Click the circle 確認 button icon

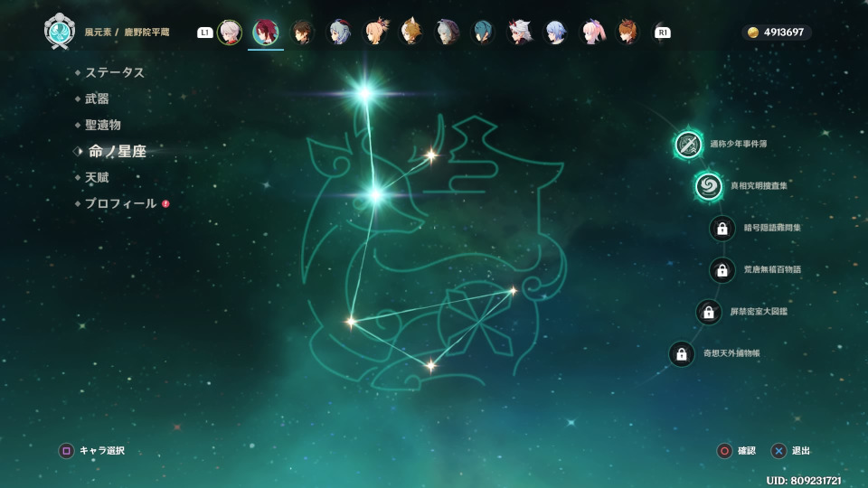tap(724, 451)
